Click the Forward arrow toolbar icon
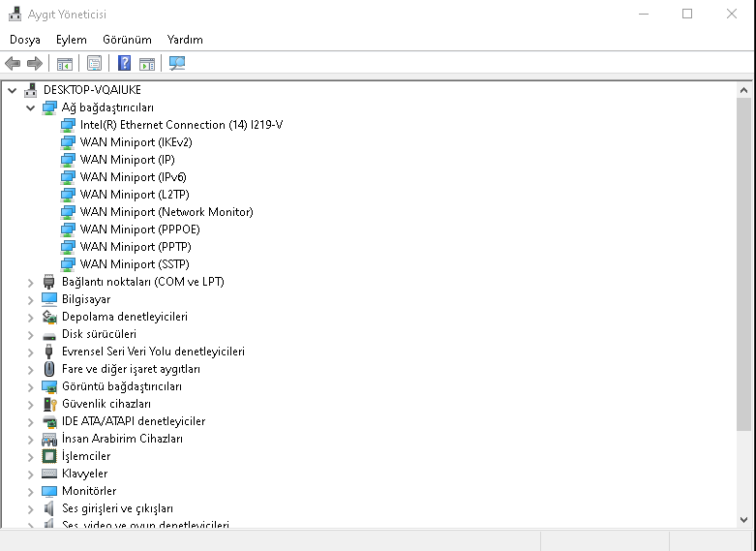The image size is (756, 551). tap(35, 63)
